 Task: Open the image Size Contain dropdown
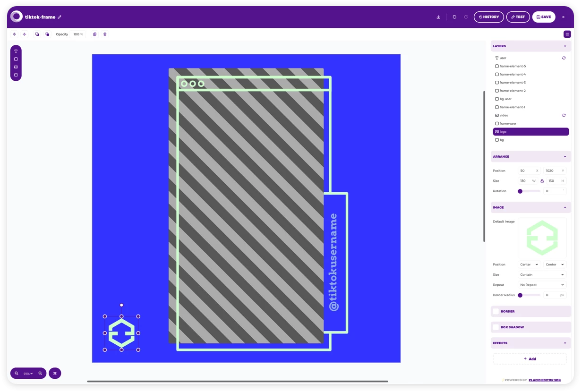point(542,274)
